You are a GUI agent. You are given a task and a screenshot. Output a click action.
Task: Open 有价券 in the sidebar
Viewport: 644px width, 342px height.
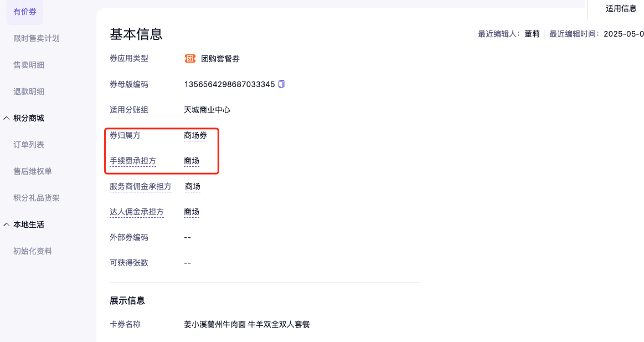(25, 12)
